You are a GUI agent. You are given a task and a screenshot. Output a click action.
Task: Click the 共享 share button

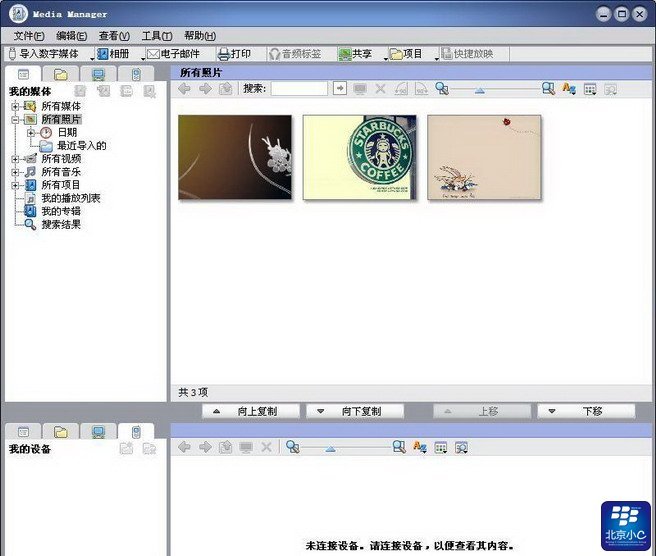[355, 54]
